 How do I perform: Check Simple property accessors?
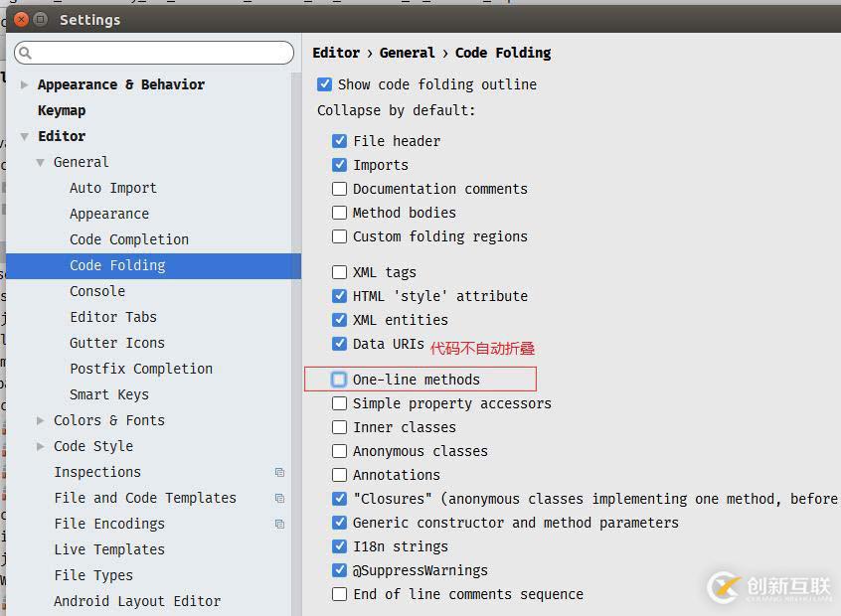click(340, 403)
